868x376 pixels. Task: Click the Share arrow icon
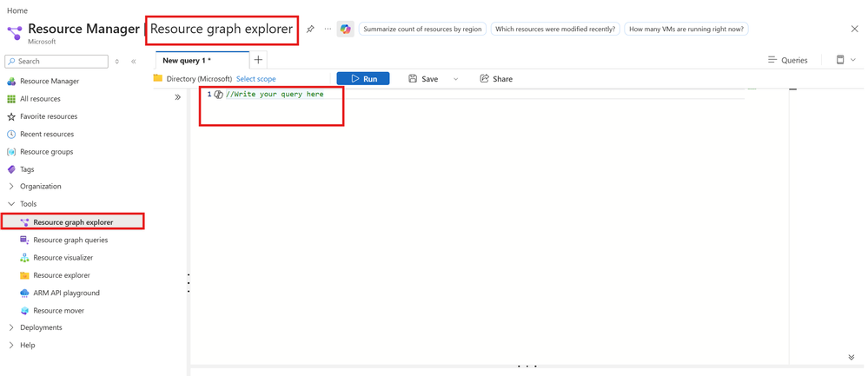pos(484,78)
